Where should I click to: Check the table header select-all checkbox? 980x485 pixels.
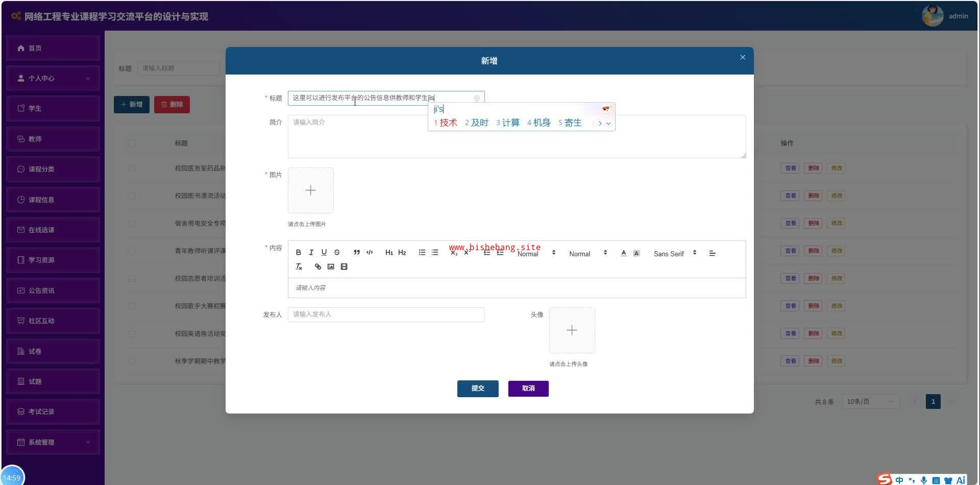(x=132, y=143)
